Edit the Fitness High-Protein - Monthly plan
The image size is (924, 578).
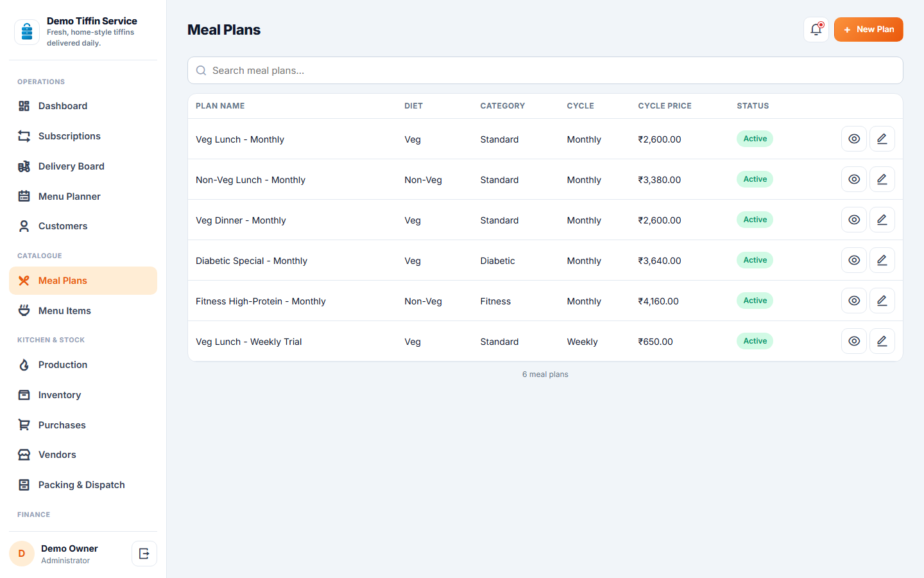pyautogui.click(x=882, y=301)
